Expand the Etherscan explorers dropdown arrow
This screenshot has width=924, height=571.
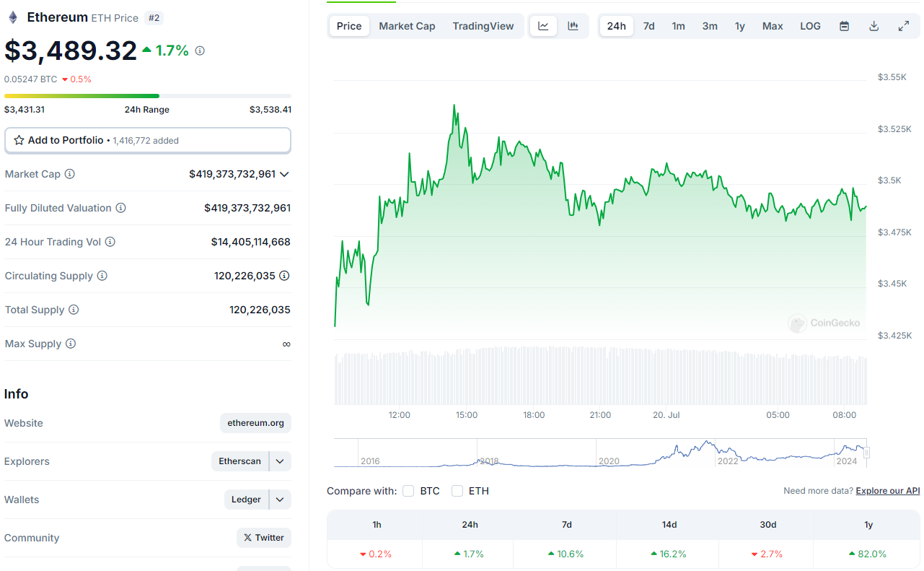tap(281, 461)
